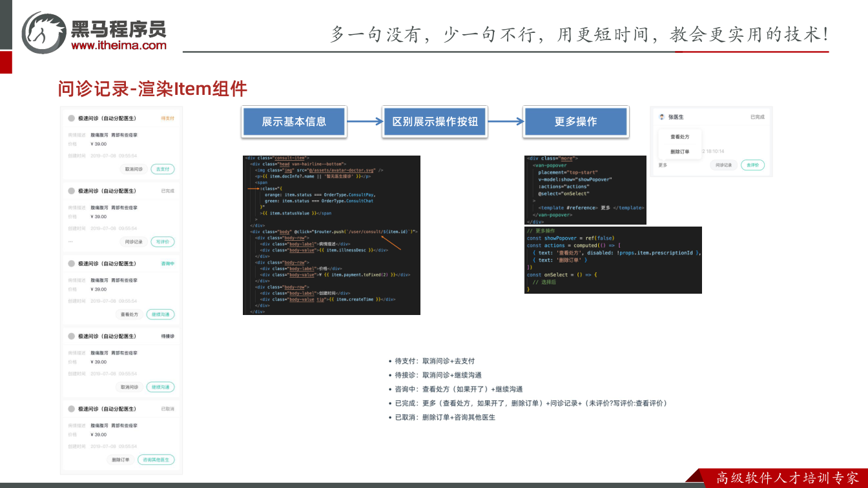Open the three-dot more menu in the 已完成 card

(x=70, y=241)
